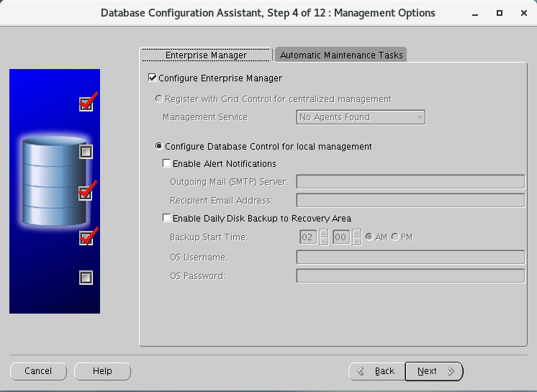Click the backup start hour field
The width and height of the screenshot is (537, 392).
click(308, 237)
